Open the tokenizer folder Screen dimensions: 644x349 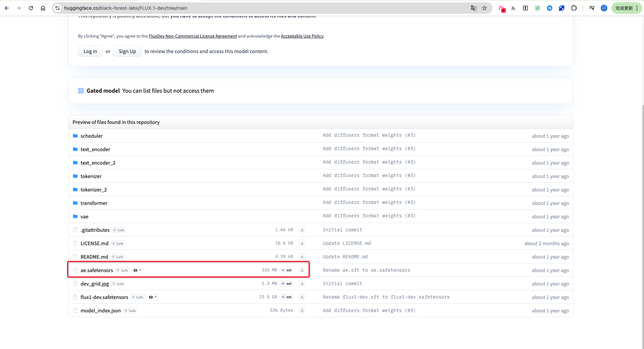(x=91, y=176)
